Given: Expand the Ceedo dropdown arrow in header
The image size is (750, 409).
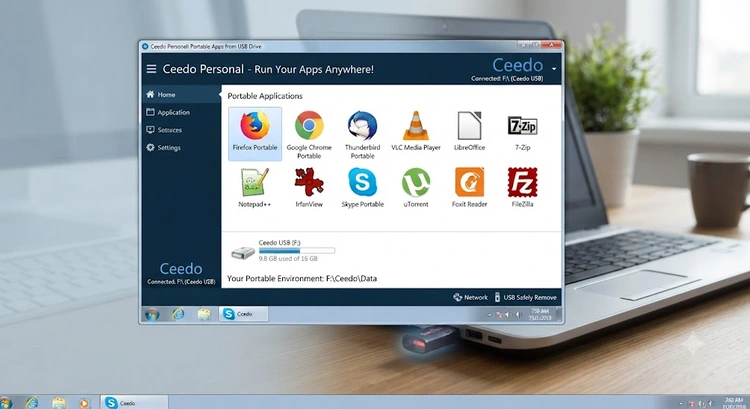Looking at the screenshot, I should click(554, 69).
